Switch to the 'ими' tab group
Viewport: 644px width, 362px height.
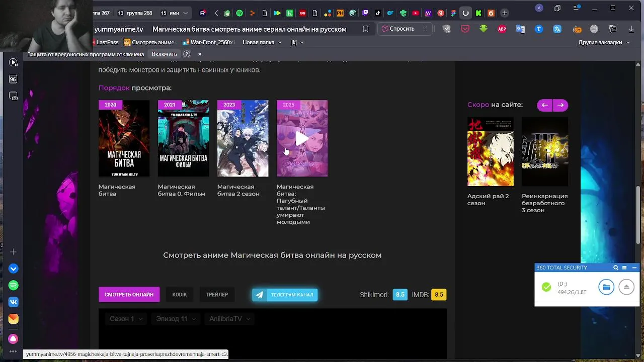(170, 13)
